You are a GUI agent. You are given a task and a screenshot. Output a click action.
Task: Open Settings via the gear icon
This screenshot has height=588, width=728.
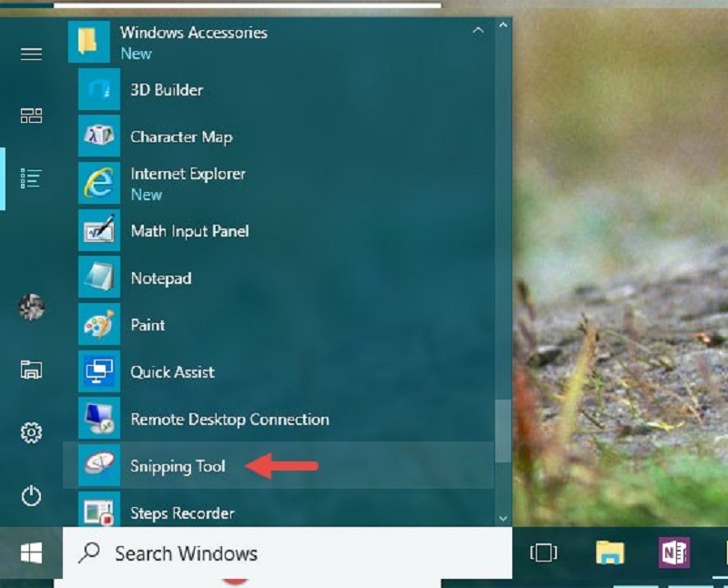(x=31, y=433)
